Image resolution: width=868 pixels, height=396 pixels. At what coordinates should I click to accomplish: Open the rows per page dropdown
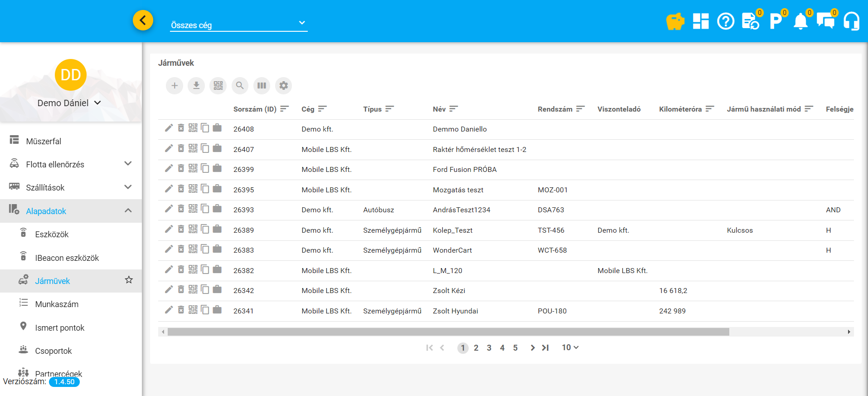pyautogui.click(x=570, y=347)
